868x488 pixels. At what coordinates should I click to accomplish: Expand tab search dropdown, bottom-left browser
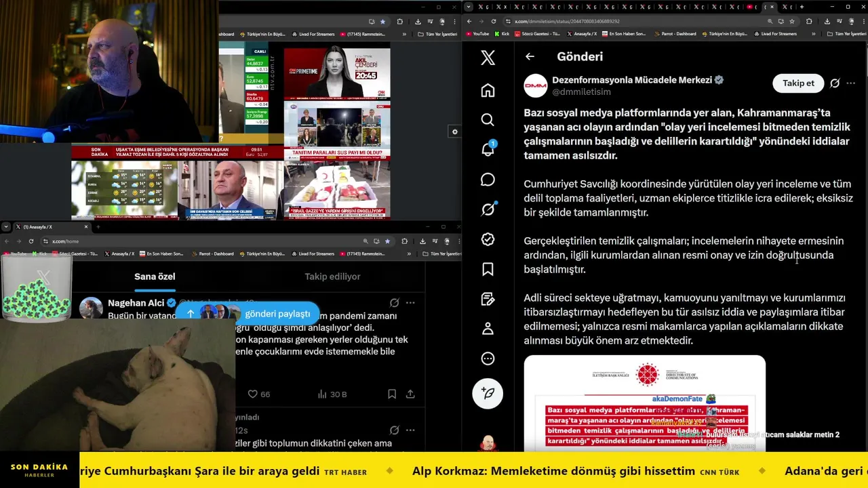tap(6, 226)
